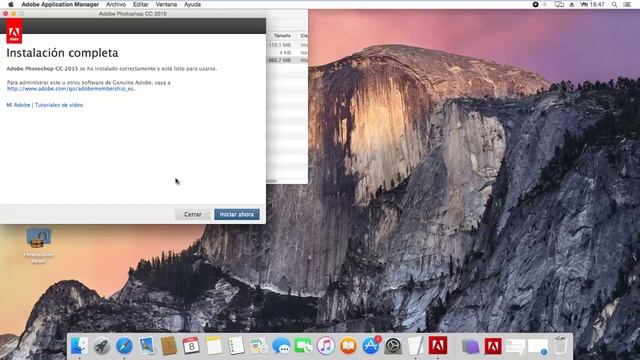This screenshot has height=360, width=640.
Task: Open System Preferences gear in Dock
Action: point(393,346)
